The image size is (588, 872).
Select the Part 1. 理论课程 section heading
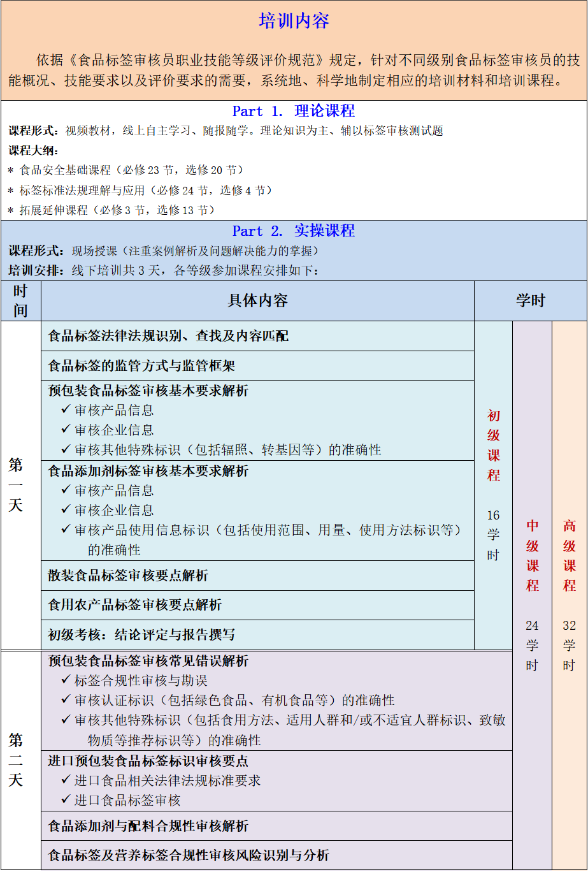(294, 111)
